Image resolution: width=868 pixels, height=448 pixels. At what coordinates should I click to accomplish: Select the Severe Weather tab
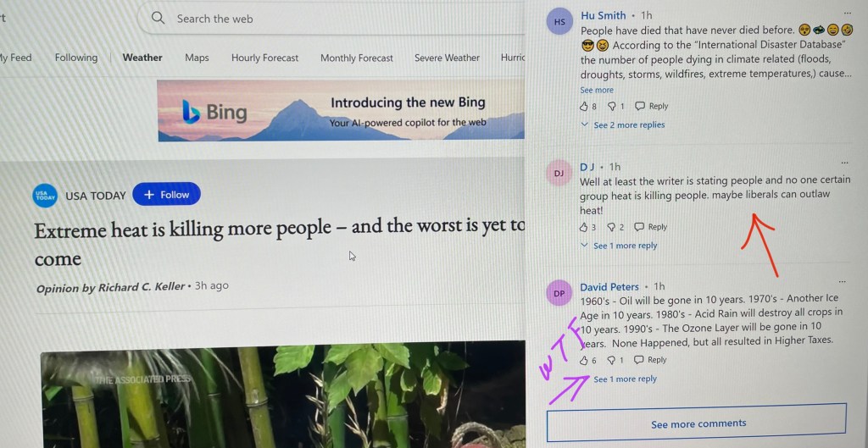447,58
